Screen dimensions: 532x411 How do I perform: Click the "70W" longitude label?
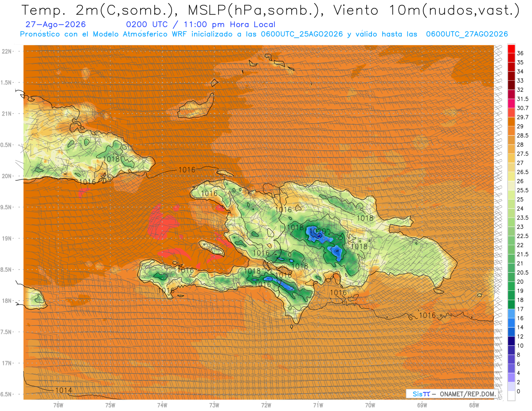coord(370,405)
